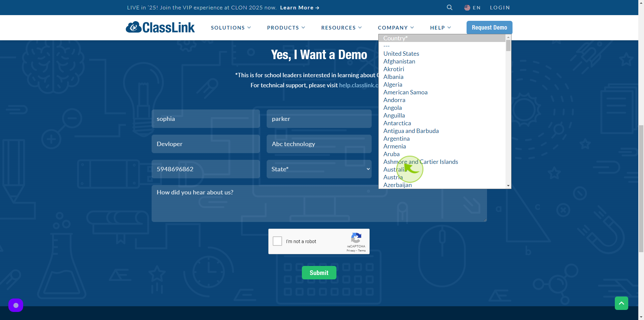Screen dimensions: 644x320
Task: Select Armenia option
Action: click(442, 146)
